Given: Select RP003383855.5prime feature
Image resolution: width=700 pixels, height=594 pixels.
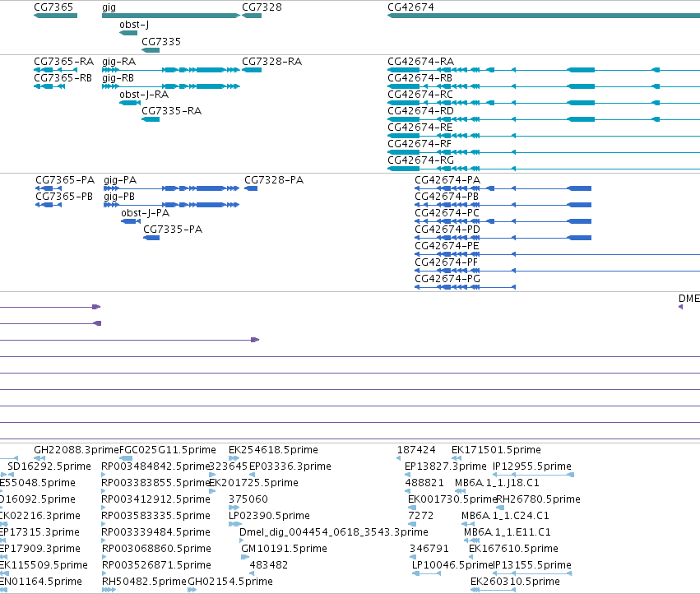Looking at the screenshot, I should (104, 491).
